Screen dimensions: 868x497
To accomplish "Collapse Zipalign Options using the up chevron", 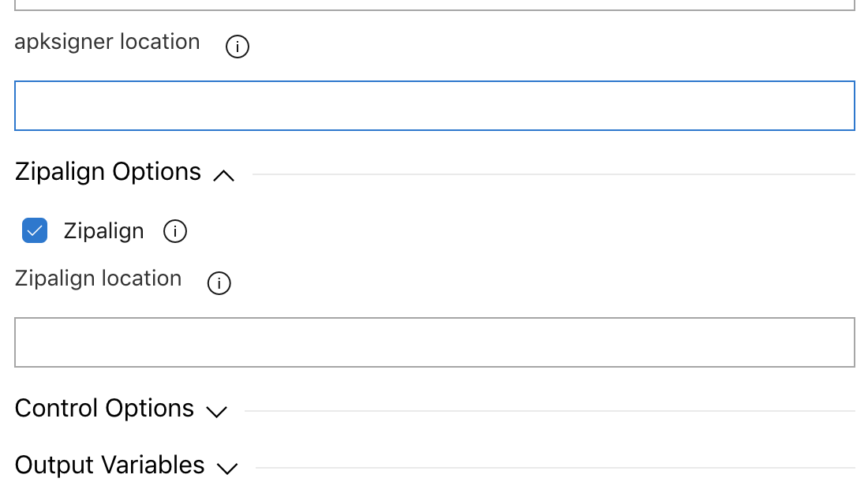I will click(224, 176).
